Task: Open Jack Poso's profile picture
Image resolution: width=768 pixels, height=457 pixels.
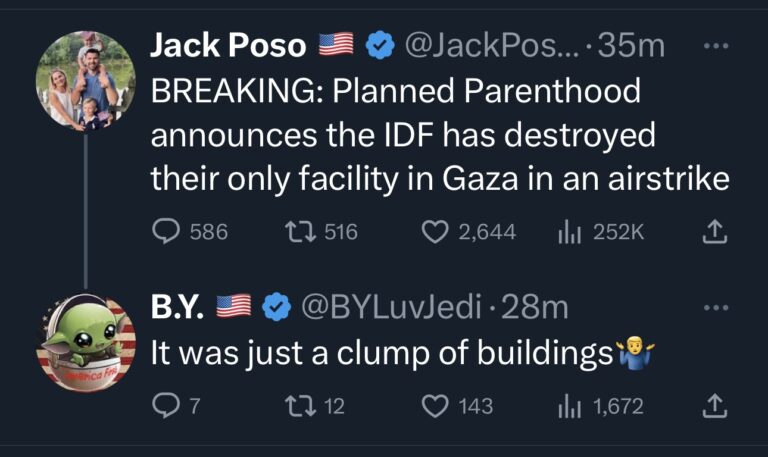Action: (85, 80)
